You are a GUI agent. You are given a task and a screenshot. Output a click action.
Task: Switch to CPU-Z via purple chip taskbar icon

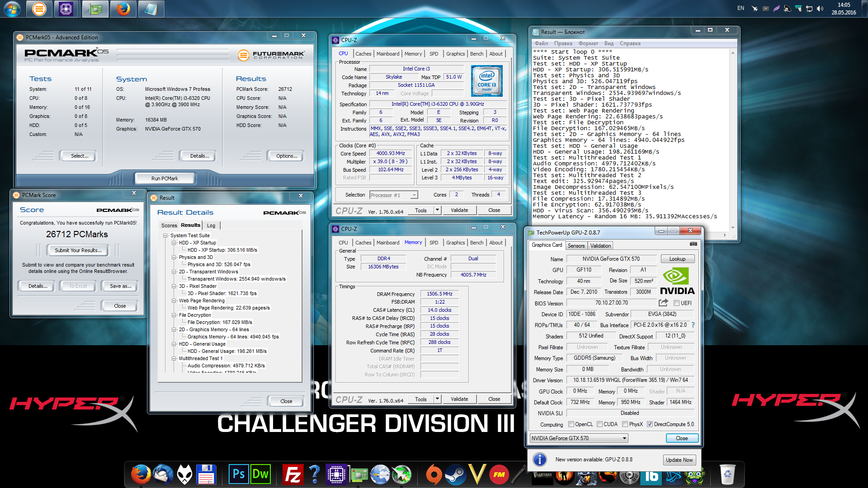66,9
